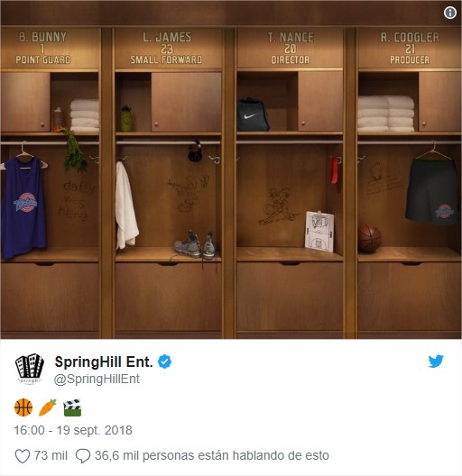Screen dimensions: 462x476
Task: Click the 73 mil likes count
Action: [x=51, y=455]
